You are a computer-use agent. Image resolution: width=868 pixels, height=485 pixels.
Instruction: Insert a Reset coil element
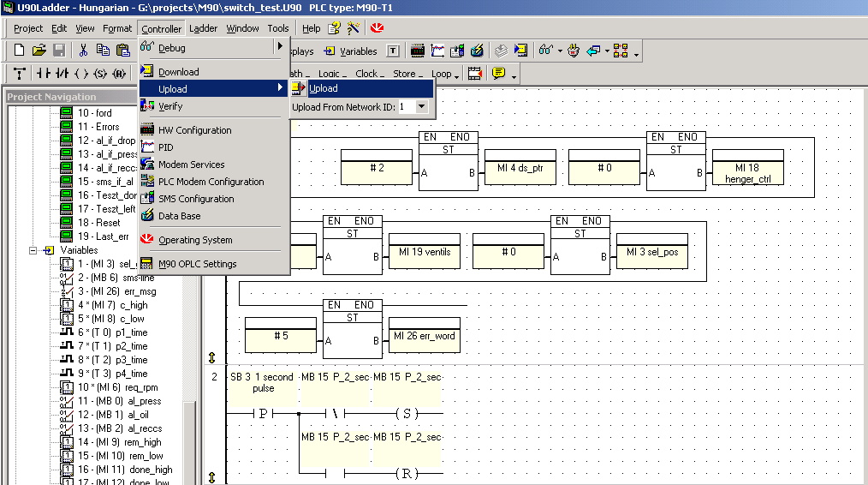[x=119, y=73]
